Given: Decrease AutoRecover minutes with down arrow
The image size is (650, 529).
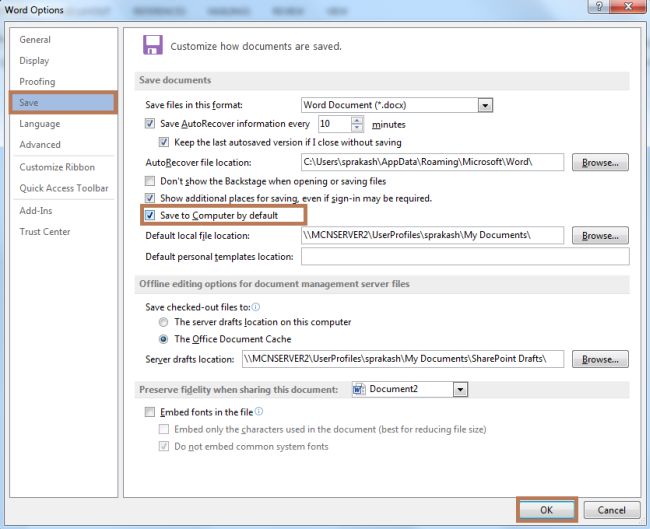Looking at the screenshot, I should pyautogui.click(x=357, y=128).
